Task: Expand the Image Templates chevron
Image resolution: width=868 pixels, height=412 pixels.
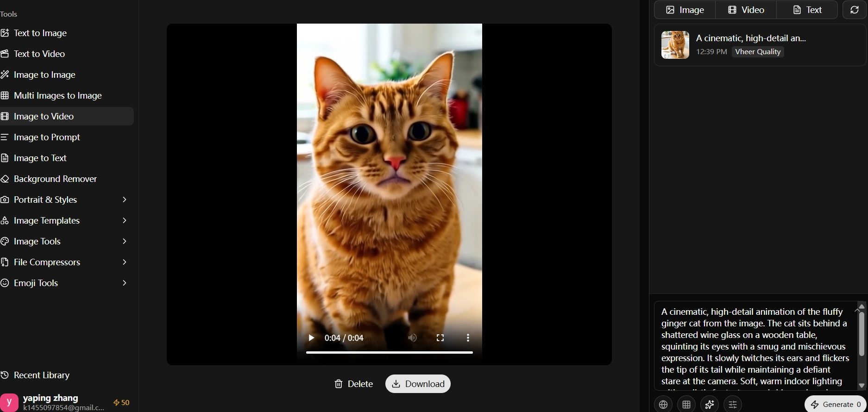Action: tap(124, 220)
